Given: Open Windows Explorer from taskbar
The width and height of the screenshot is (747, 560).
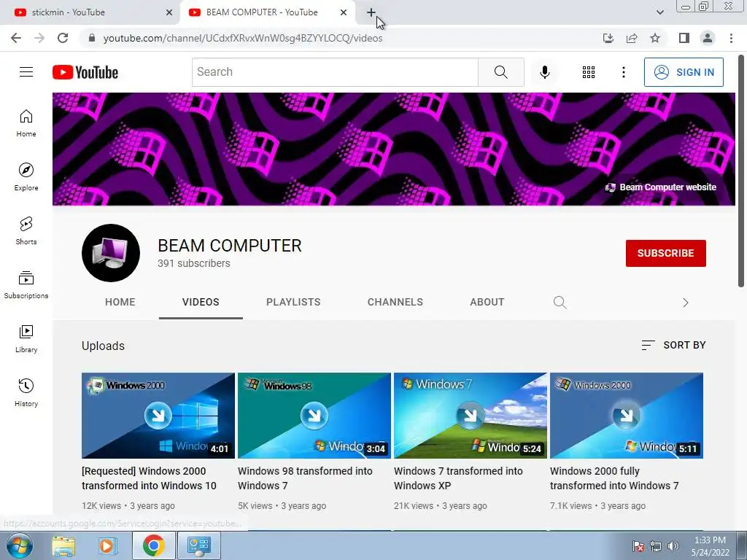Looking at the screenshot, I should 63,546.
